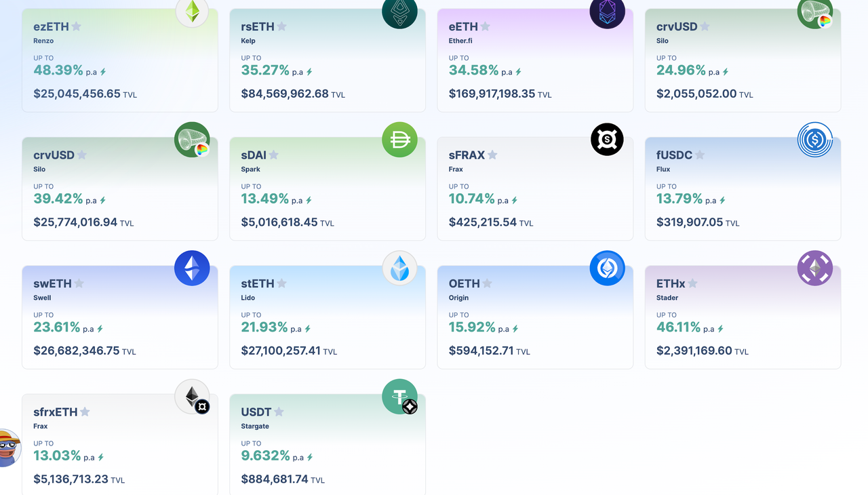The height and width of the screenshot is (495, 868).
Task: Toggle the star beside sfrxETH
Action: 85,412
